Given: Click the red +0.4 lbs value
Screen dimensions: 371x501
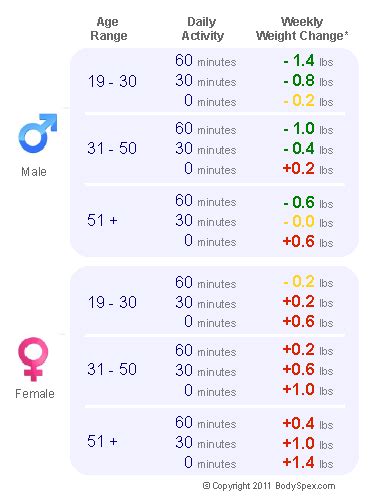Looking at the screenshot, I should coord(308,424).
